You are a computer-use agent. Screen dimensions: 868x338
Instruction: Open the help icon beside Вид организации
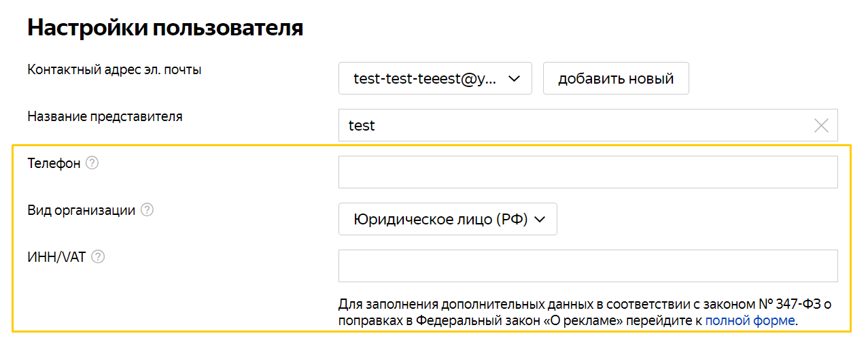tap(147, 210)
